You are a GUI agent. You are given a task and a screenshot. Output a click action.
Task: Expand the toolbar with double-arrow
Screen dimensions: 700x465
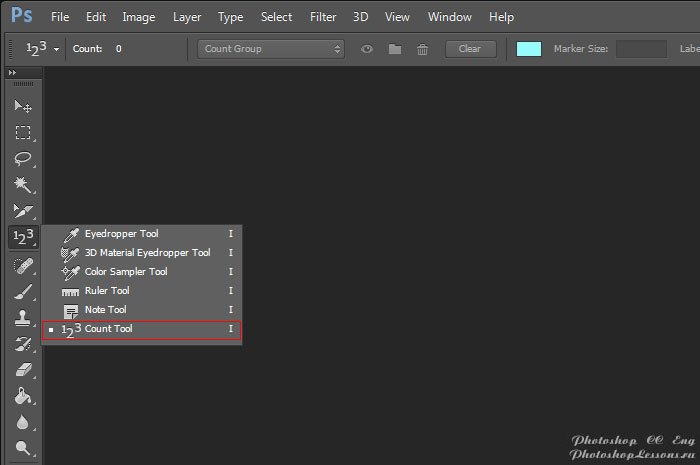(x=13, y=73)
